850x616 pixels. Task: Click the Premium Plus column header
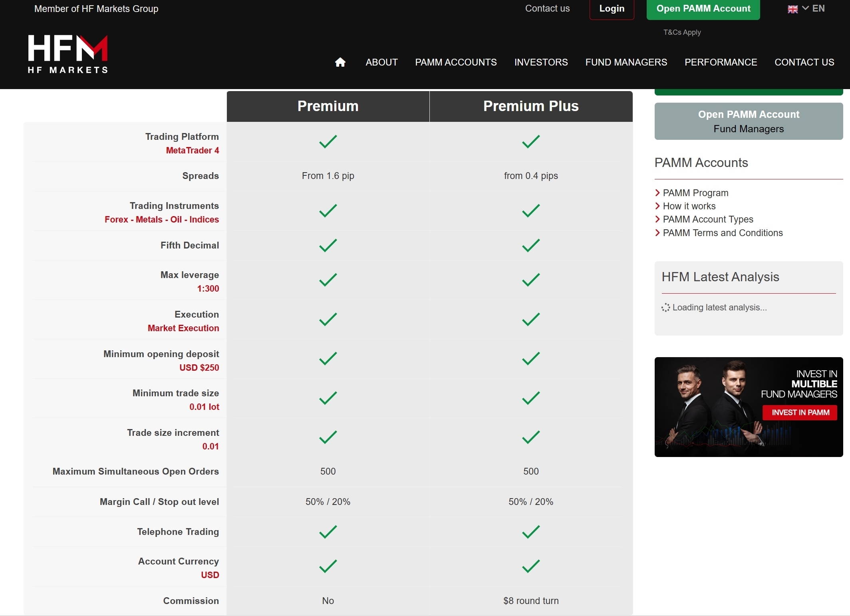[531, 106]
